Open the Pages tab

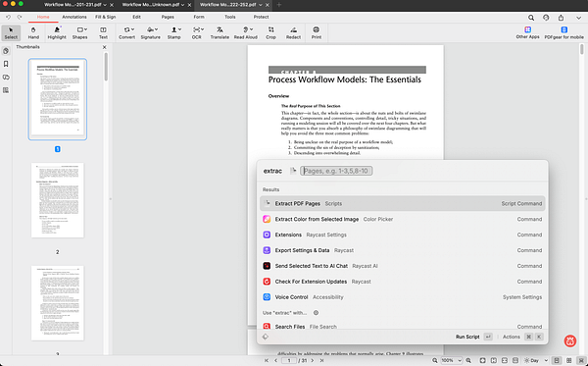coord(168,17)
